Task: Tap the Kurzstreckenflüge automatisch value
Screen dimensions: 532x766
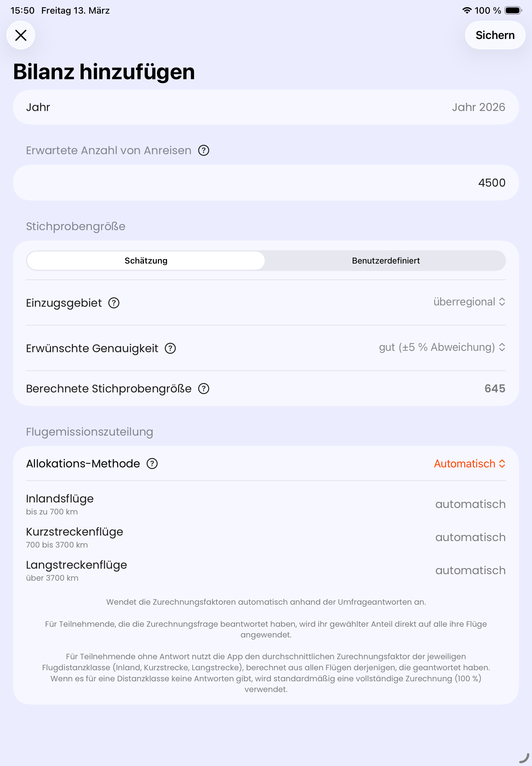Action: 470,537
